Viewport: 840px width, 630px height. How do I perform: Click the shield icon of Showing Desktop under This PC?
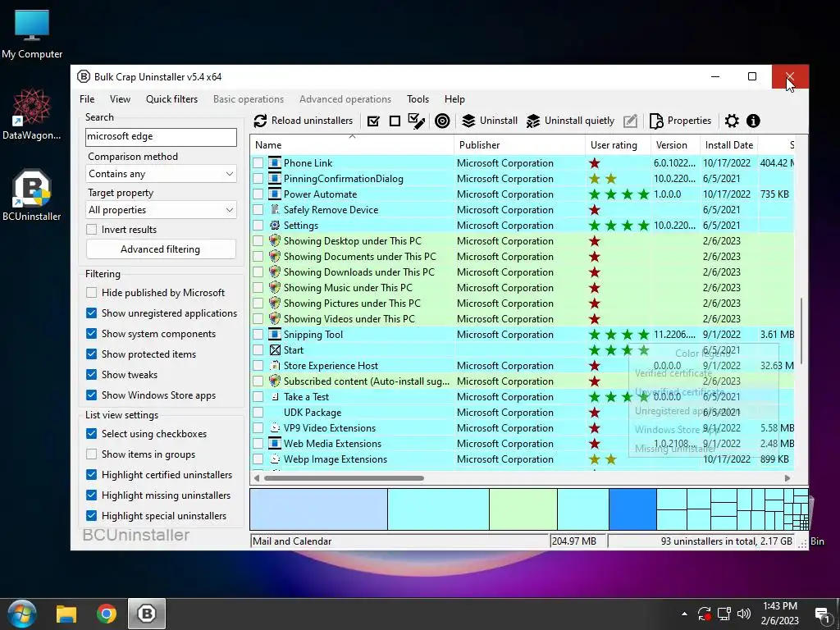point(275,241)
